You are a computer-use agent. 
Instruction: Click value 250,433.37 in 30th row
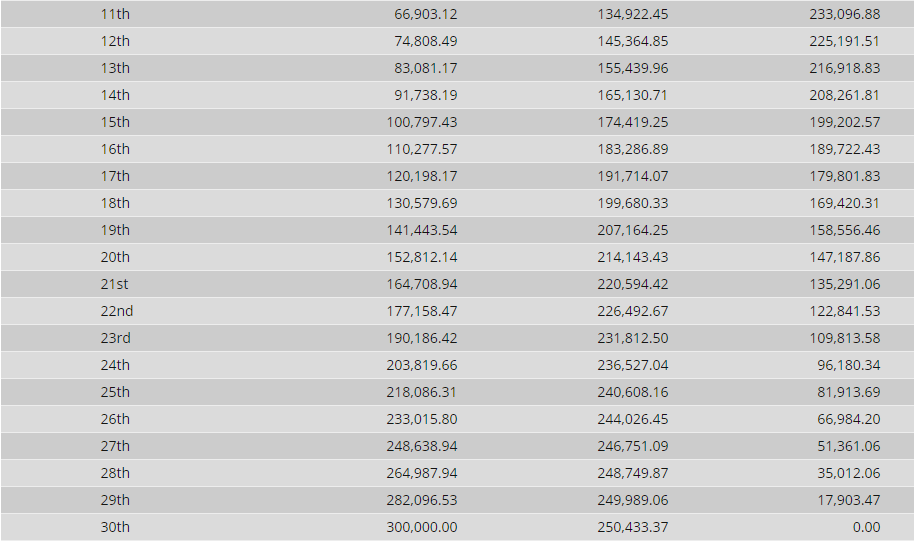[632, 527]
